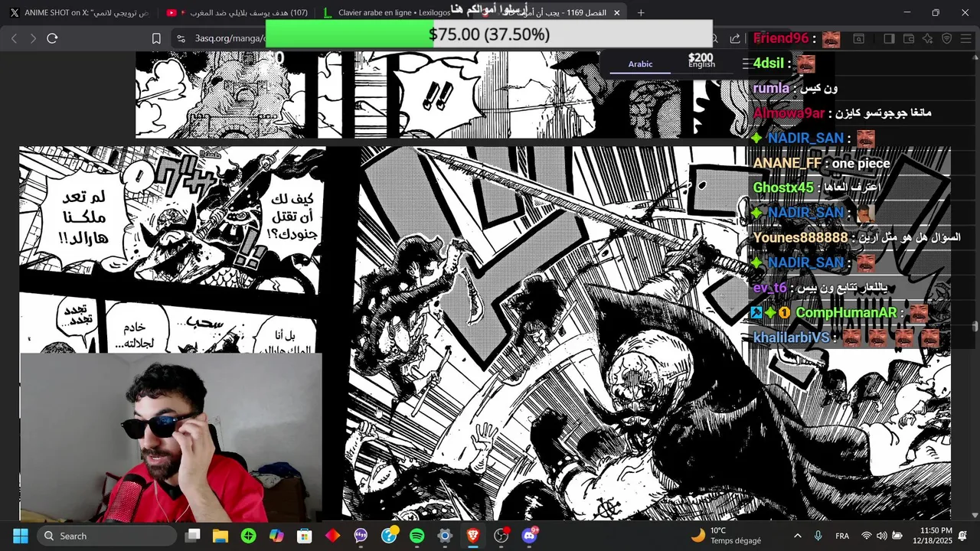Show hidden system tray icons
The width and height of the screenshot is (980, 551).
pyautogui.click(x=798, y=536)
